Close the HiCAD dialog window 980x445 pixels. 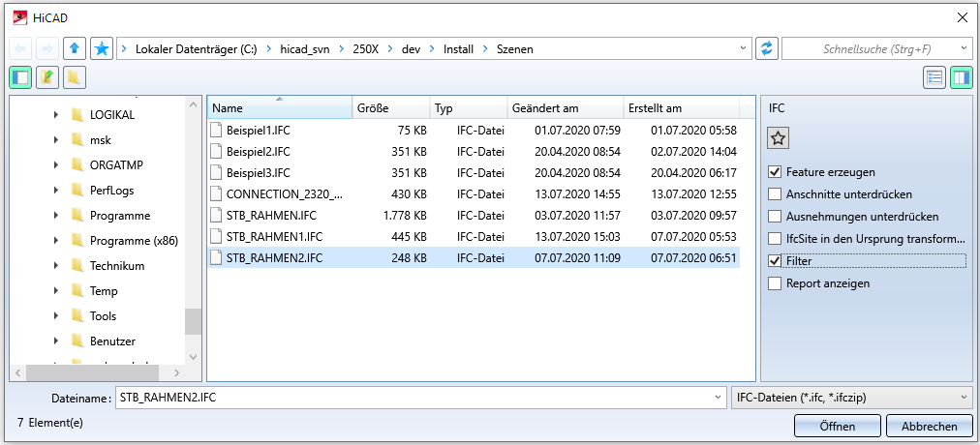[964, 17]
